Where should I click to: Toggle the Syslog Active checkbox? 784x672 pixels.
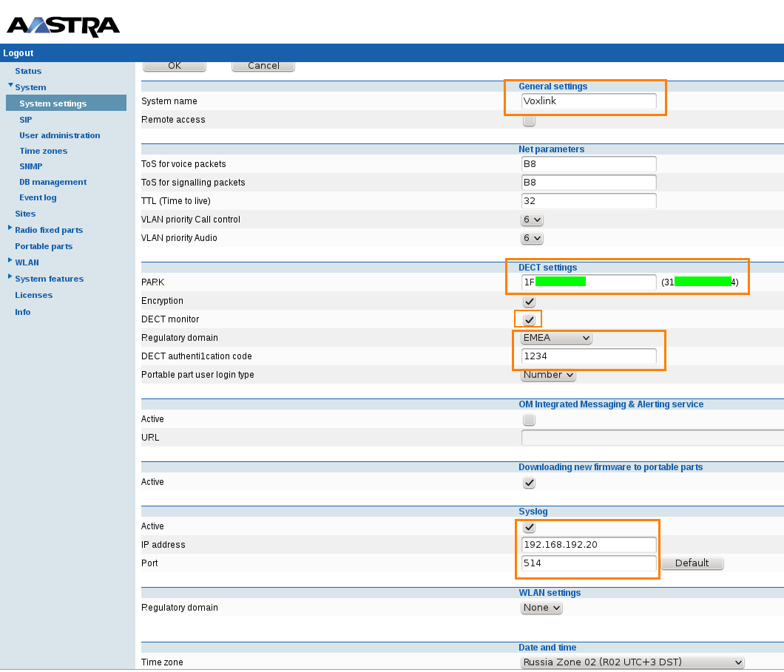[x=529, y=527]
